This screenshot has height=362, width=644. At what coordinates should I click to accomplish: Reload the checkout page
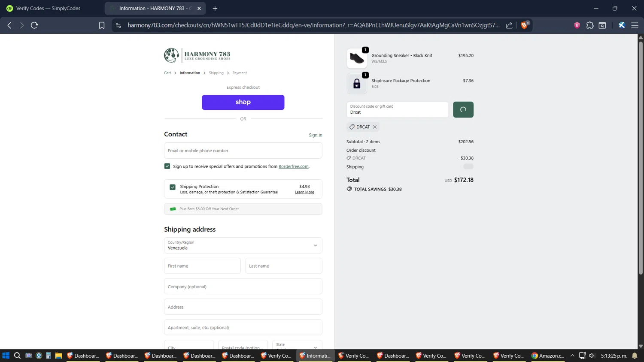point(34,25)
